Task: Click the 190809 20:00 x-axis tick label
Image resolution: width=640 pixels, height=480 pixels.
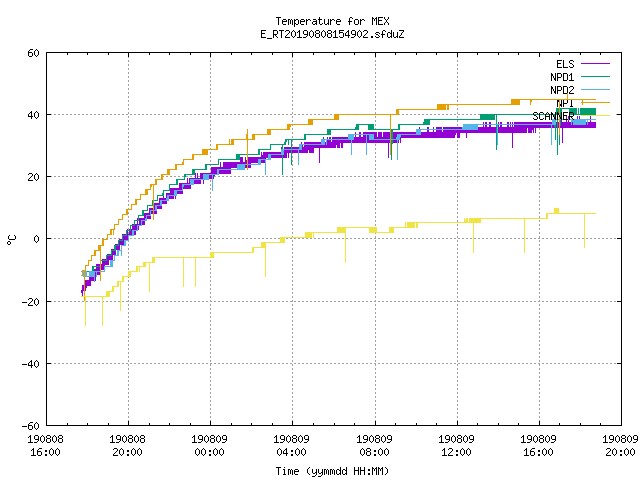Action: [x=620, y=446]
